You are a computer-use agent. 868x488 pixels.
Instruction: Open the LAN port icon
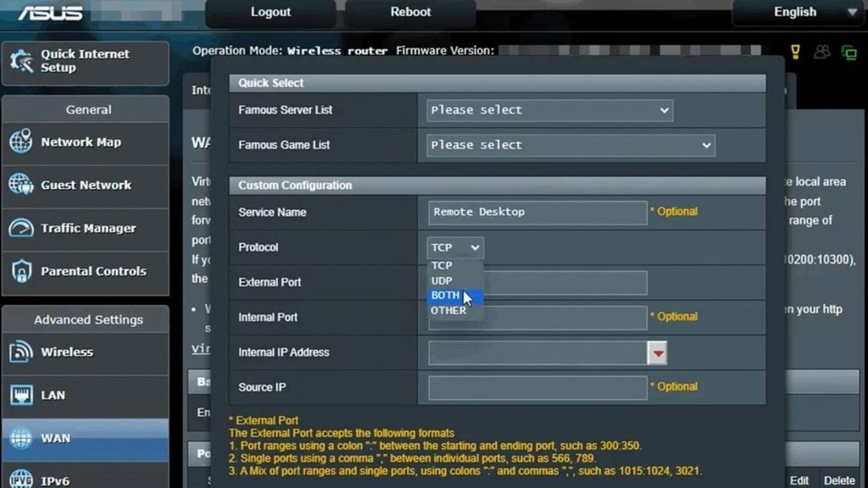coord(21,395)
